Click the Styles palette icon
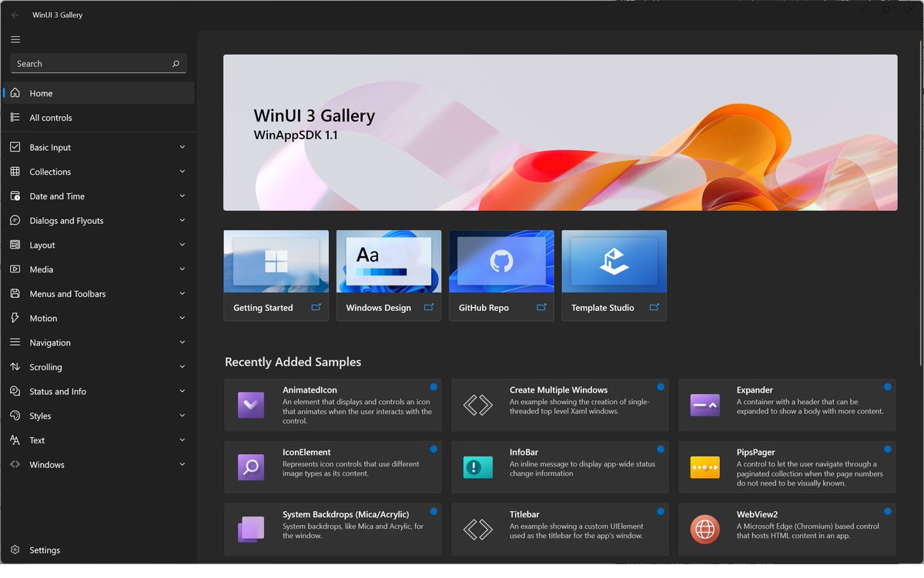 point(15,416)
